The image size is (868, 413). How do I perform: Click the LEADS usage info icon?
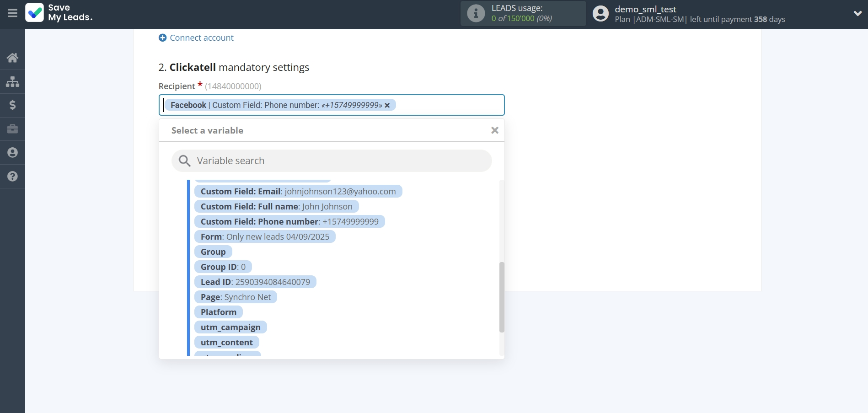point(476,13)
